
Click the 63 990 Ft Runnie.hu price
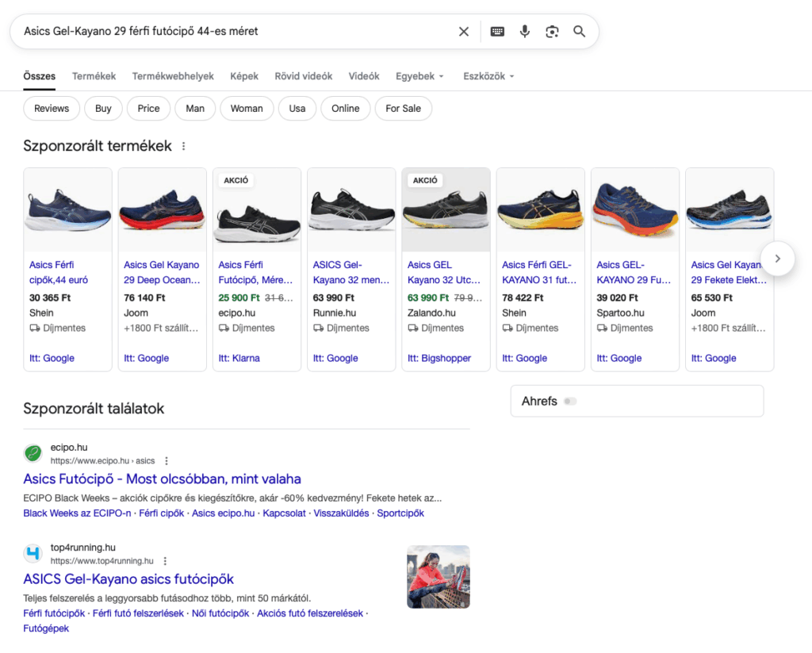(x=334, y=298)
